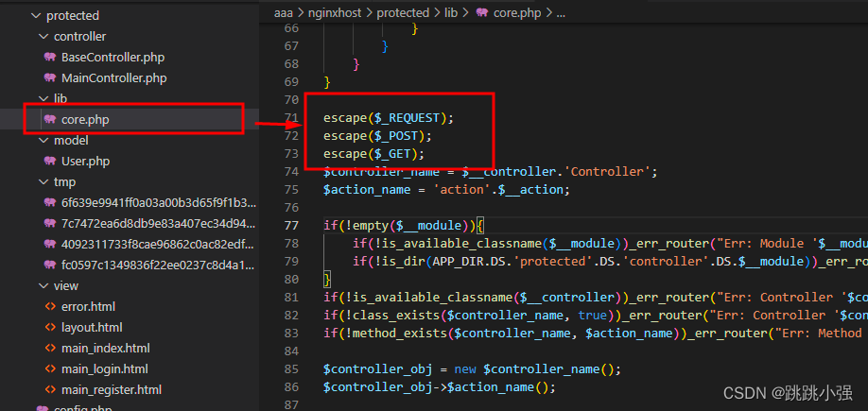Click the if(!empty($__module)) statement

tap(404, 226)
